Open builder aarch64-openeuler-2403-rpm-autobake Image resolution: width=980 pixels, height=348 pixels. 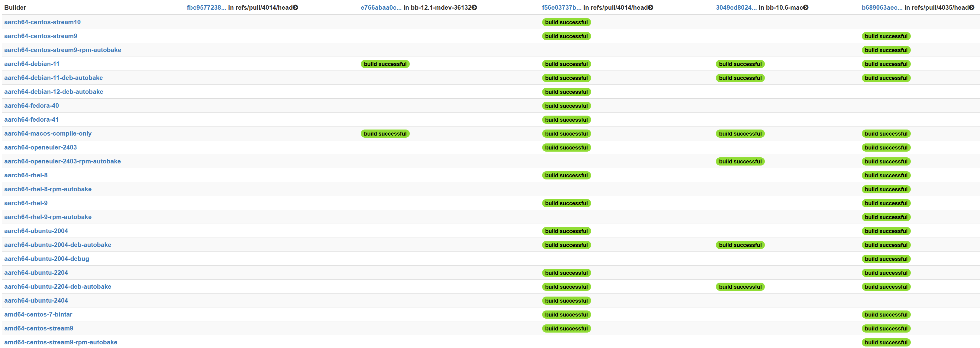coord(62,161)
